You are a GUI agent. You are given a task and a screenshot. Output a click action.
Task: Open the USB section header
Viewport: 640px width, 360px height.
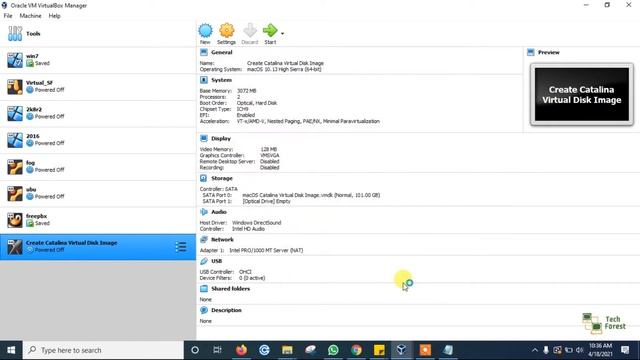pos(217,261)
